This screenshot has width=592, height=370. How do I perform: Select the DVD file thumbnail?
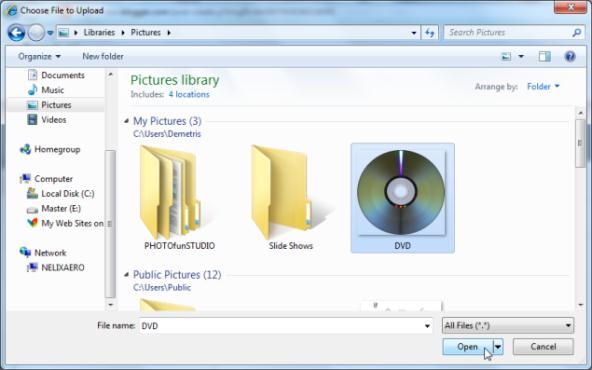[402, 198]
